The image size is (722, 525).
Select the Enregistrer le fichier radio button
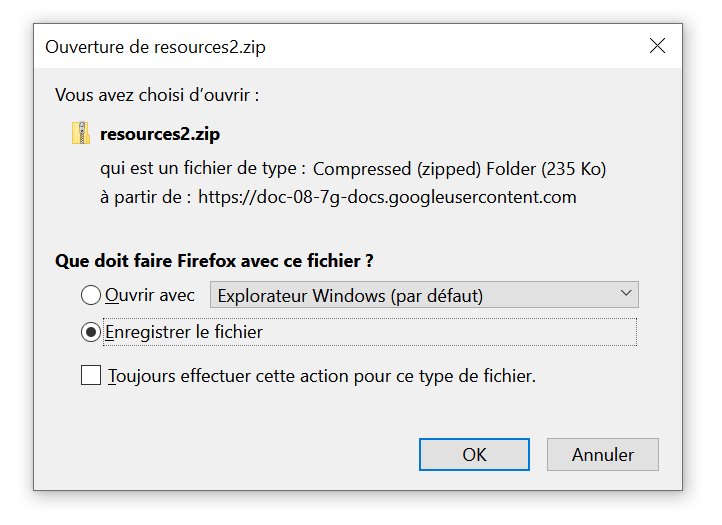click(91, 332)
